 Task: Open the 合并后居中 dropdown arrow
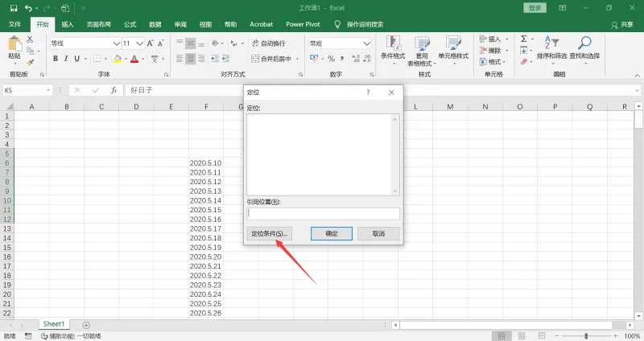click(x=297, y=59)
